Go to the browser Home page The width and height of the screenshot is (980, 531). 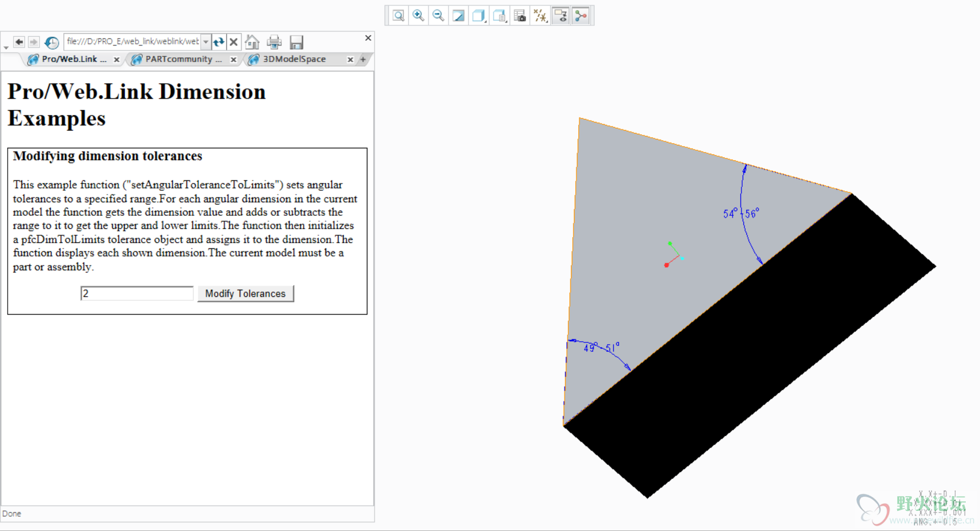(252, 42)
